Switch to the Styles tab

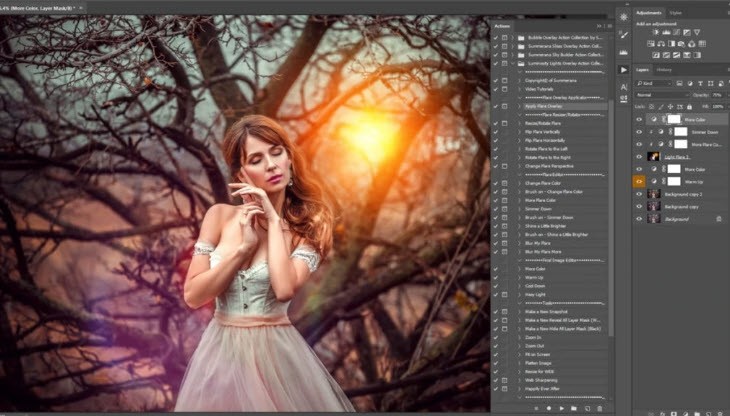pyautogui.click(x=675, y=13)
